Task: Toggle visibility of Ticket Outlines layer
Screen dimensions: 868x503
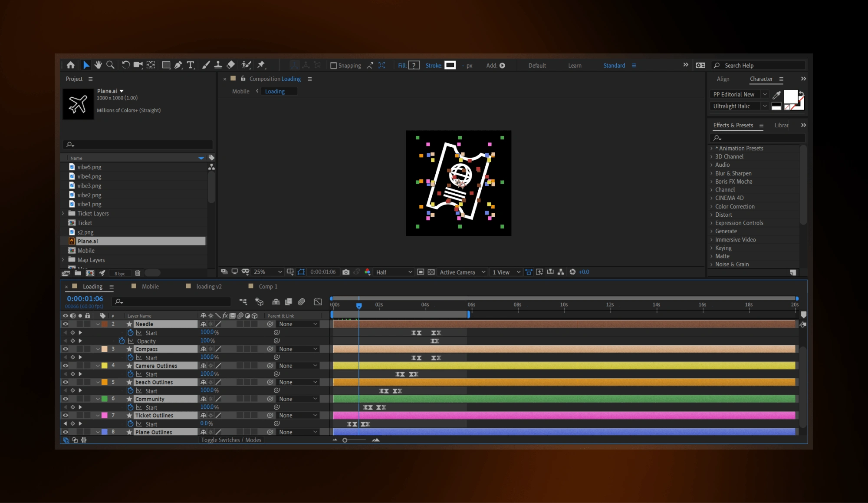Action: (66, 415)
